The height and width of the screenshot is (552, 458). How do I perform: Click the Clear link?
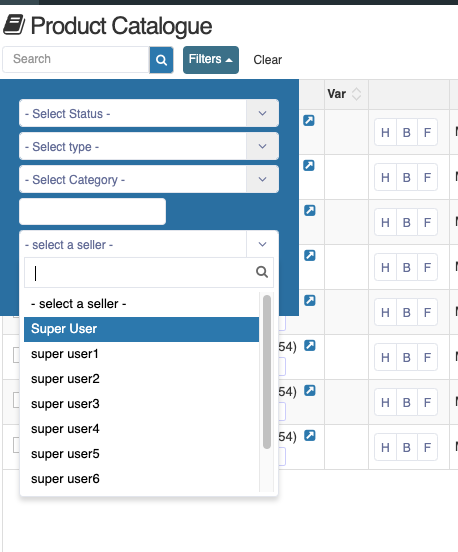click(268, 60)
